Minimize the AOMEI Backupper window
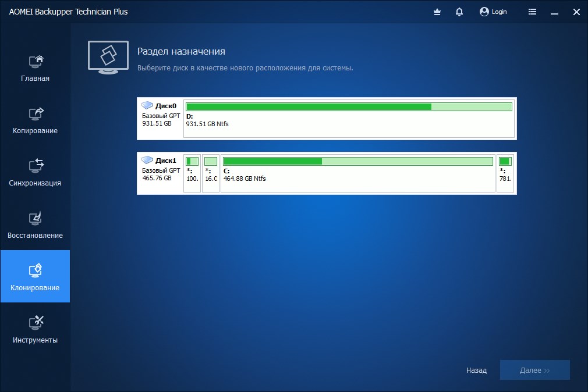 click(x=555, y=12)
